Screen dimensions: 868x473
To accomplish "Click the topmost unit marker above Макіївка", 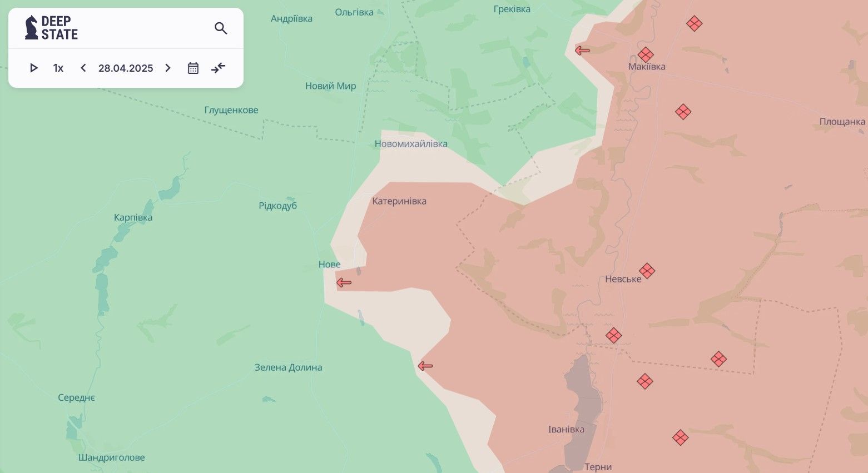I will pyautogui.click(x=694, y=23).
